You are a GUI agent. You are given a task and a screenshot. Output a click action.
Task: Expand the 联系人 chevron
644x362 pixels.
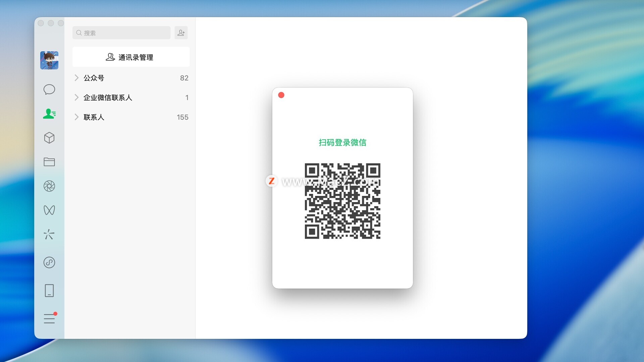tap(76, 117)
